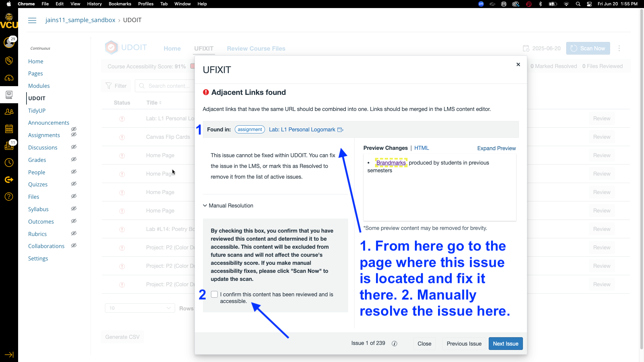The height and width of the screenshot is (362, 644).
Task: Click the Filter funnel icon
Action: pos(109,86)
